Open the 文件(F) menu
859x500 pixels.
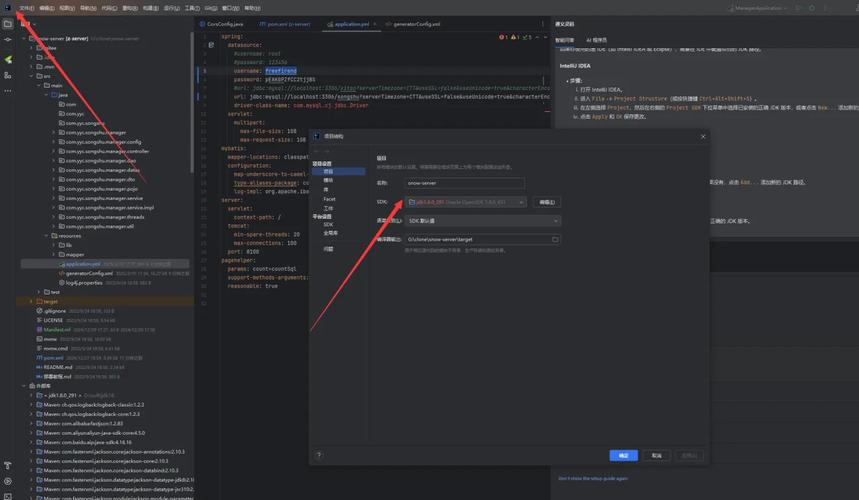[27, 8]
